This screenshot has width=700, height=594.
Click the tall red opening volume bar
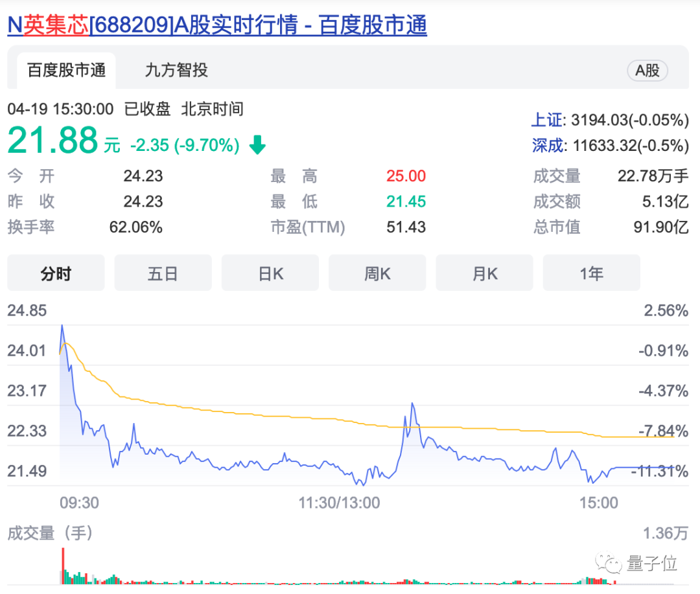[x=63, y=565]
